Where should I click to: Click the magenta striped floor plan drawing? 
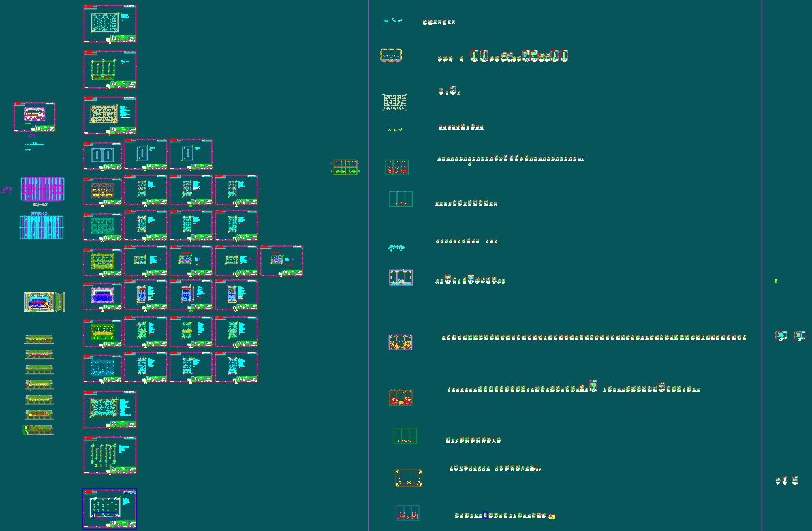coord(42,189)
